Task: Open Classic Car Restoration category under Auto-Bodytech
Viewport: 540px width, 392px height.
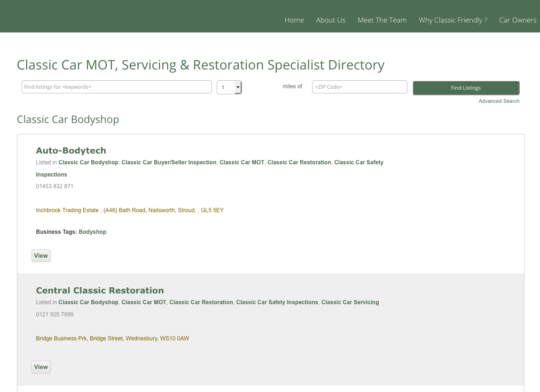Action: [299, 162]
